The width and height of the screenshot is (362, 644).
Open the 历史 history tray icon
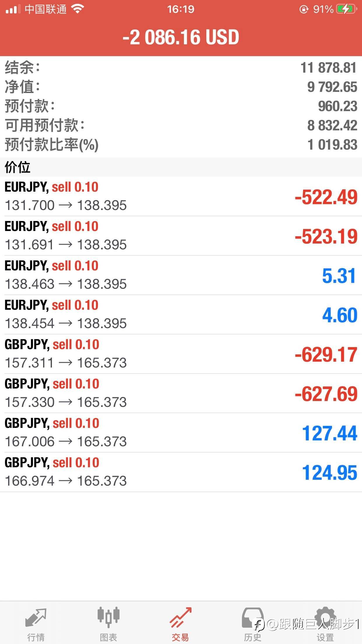(253, 617)
